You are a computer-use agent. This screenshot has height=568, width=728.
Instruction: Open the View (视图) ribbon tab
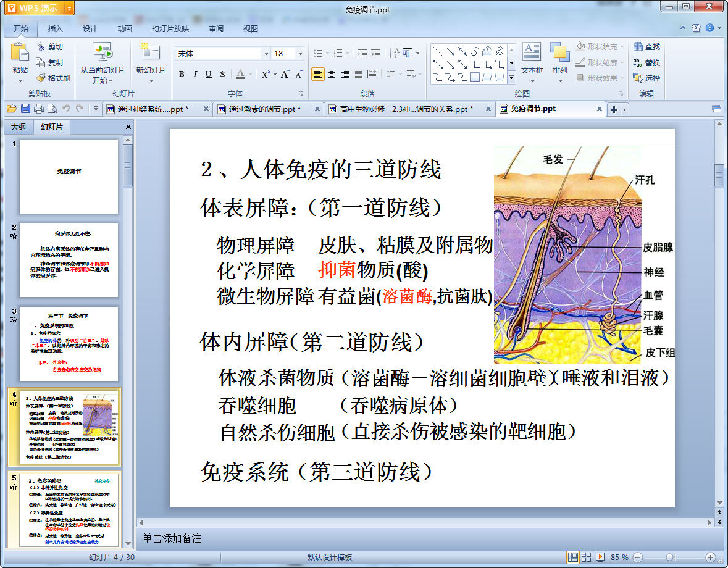point(250,29)
